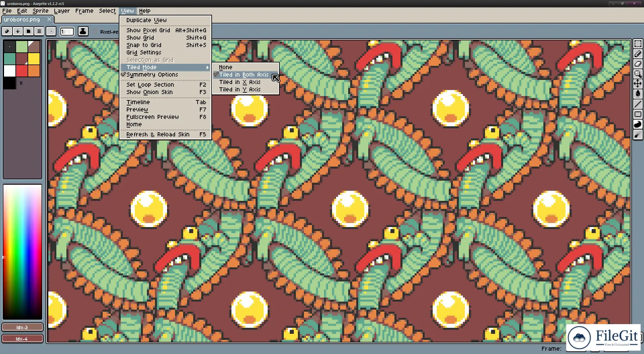Screen dimensions: 644x354
Task: Choose Fullscreen Preview
Action: [165, 117]
